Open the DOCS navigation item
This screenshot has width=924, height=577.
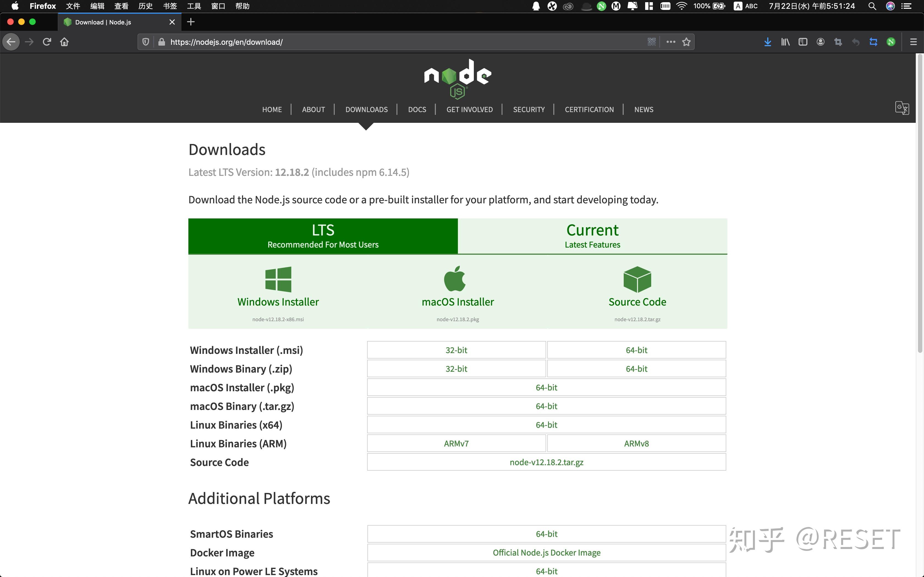point(417,110)
